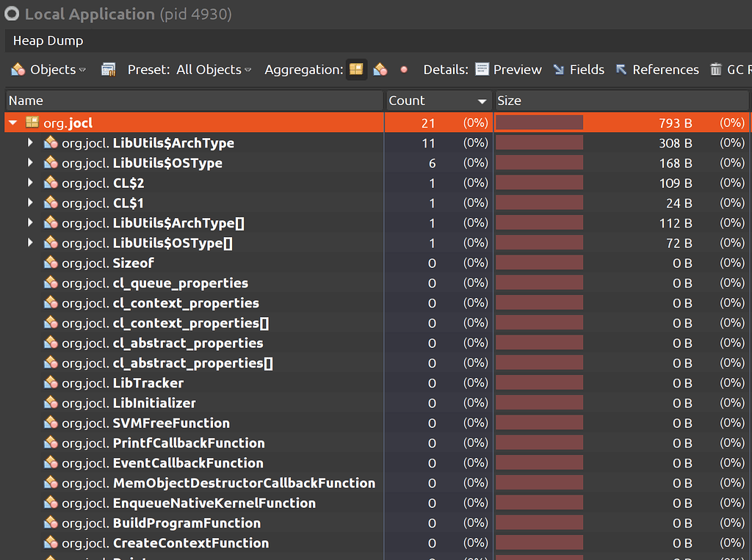Open the Preview details pane
752x560 pixels.
pyautogui.click(x=508, y=69)
